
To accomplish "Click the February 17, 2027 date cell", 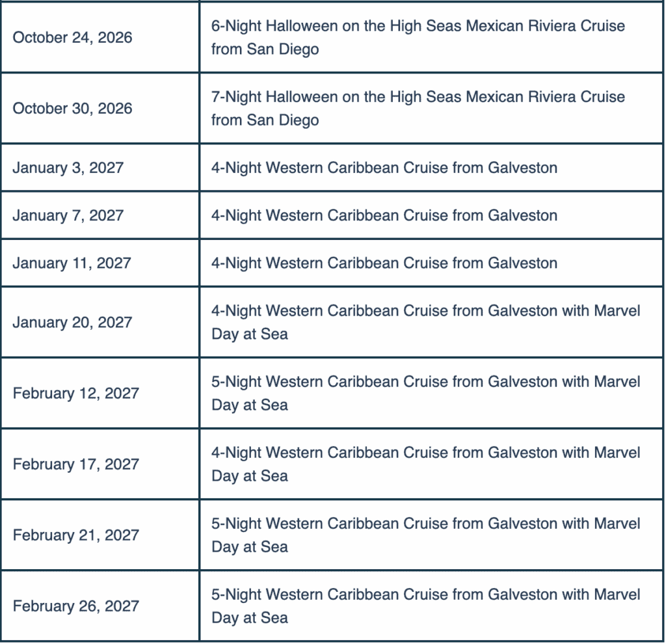I will pos(75,464).
